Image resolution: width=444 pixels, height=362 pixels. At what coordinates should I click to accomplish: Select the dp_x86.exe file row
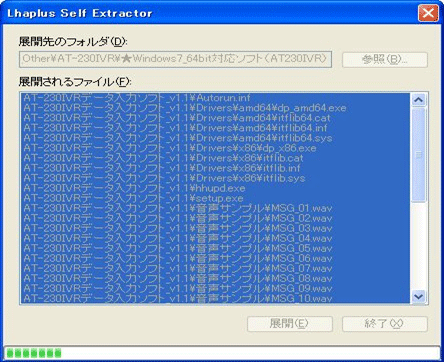pos(215,148)
